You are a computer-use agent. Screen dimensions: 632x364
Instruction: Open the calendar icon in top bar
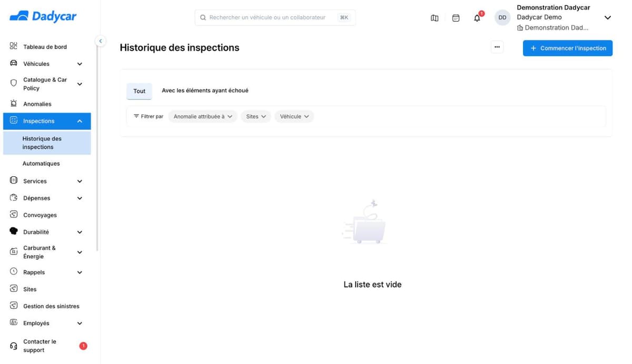[x=456, y=18]
